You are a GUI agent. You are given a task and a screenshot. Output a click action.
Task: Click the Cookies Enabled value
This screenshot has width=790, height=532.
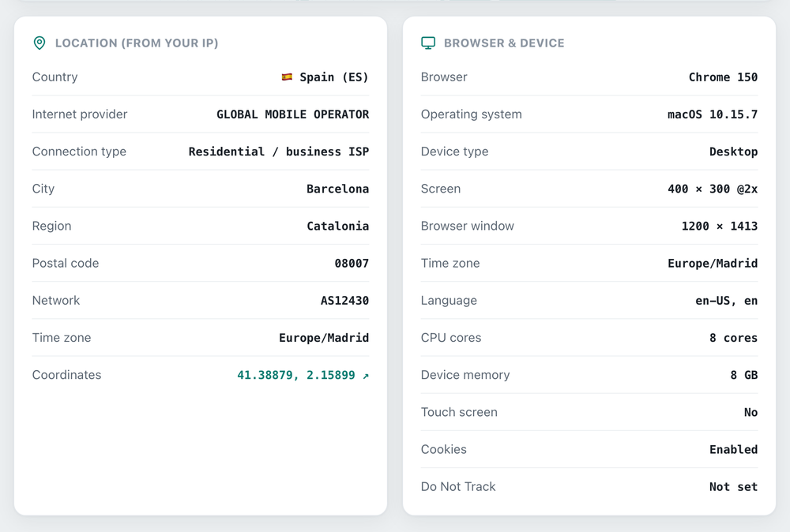pyautogui.click(x=734, y=449)
